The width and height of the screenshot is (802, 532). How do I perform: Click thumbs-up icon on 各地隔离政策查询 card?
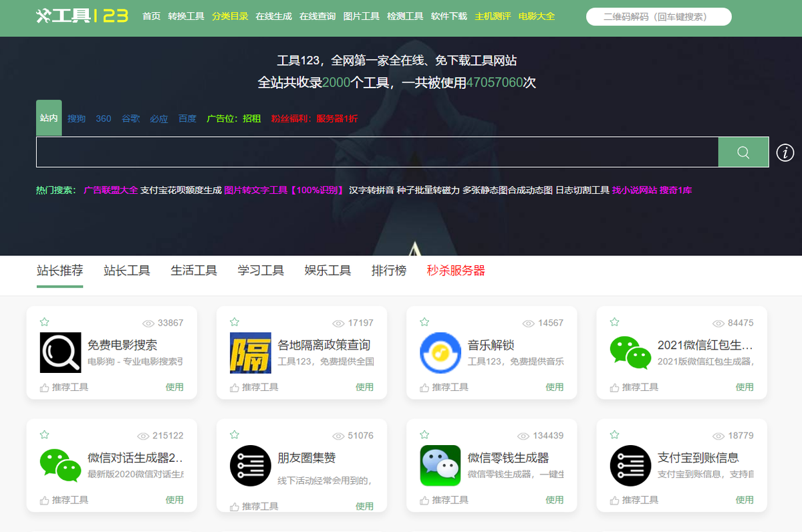point(235,387)
